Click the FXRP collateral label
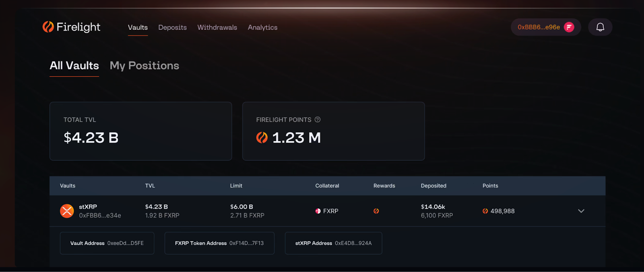 330,211
